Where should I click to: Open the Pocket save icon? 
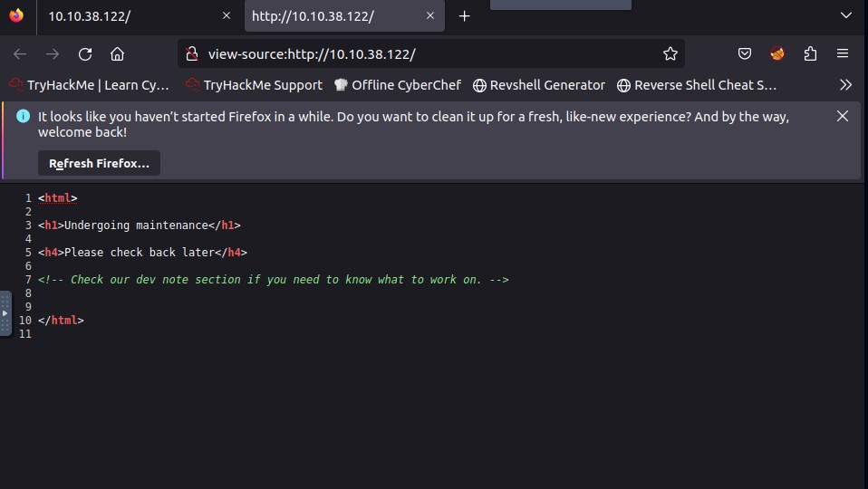[x=744, y=54]
